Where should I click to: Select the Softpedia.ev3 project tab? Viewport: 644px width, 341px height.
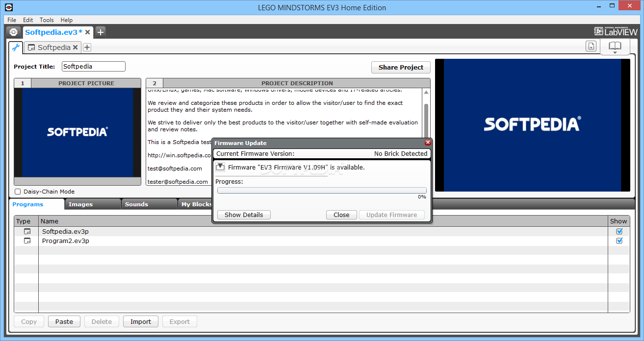tap(54, 32)
